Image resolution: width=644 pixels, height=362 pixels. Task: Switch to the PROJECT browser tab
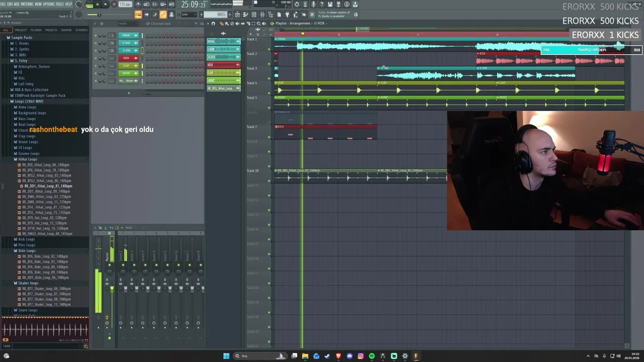[x=21, y=30]
